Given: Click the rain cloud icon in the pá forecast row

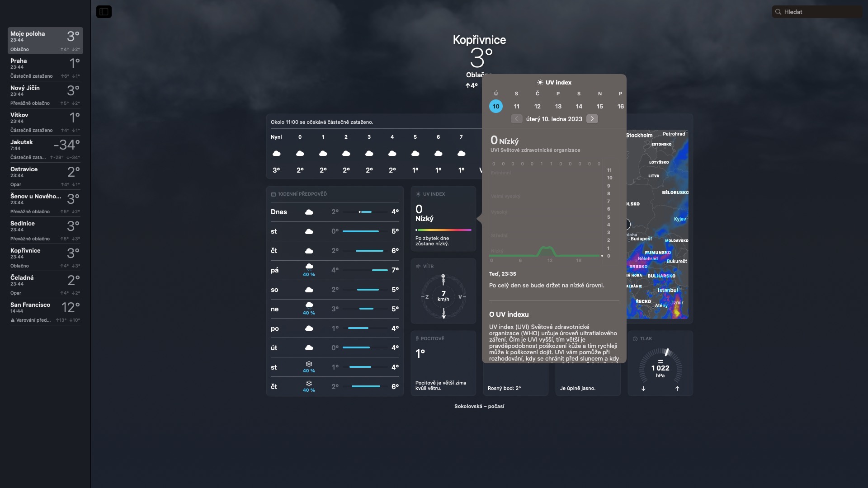Looking at the screenshot, I should click(x=309, y=267).
